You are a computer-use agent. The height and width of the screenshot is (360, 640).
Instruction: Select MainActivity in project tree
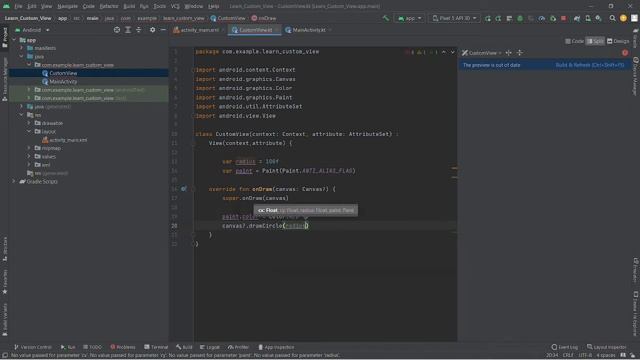tap(63, 82)
